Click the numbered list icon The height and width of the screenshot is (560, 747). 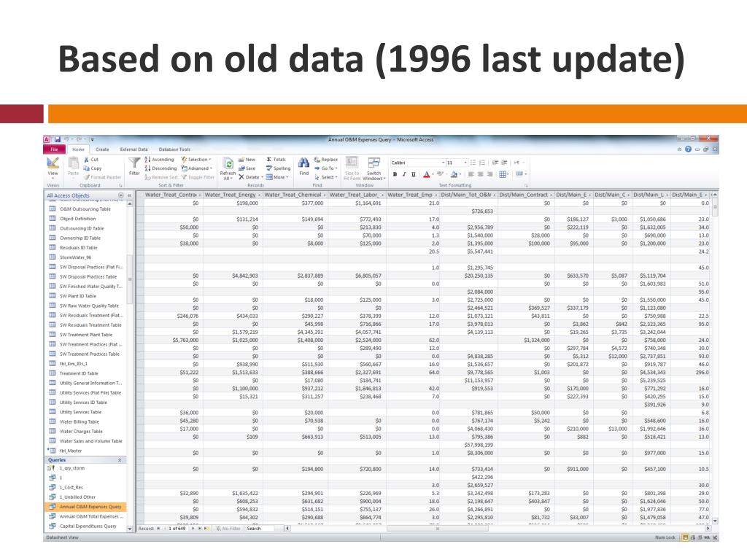click(x=482, y=163)
